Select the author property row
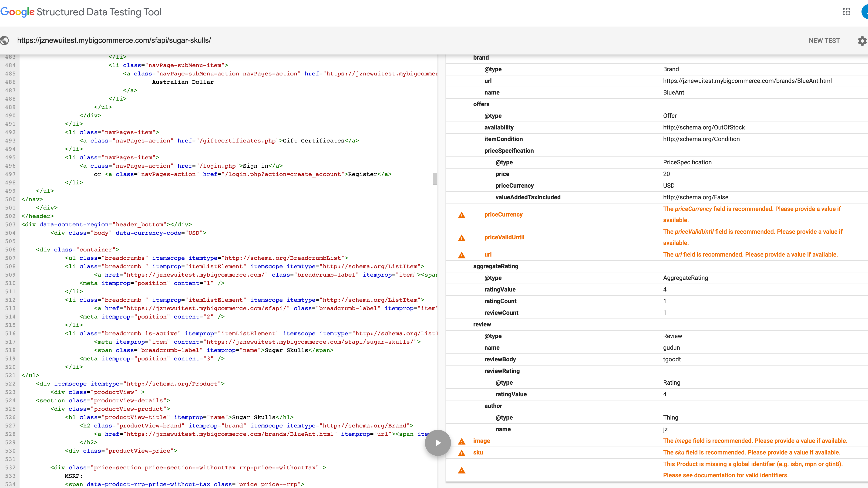This screenshot has height=488, width=868. (x=657, y=406)
